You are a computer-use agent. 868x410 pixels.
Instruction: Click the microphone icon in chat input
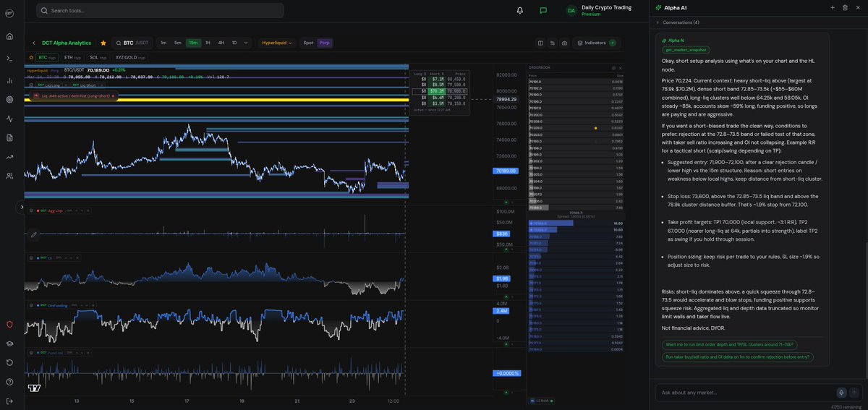coord(841,392)
